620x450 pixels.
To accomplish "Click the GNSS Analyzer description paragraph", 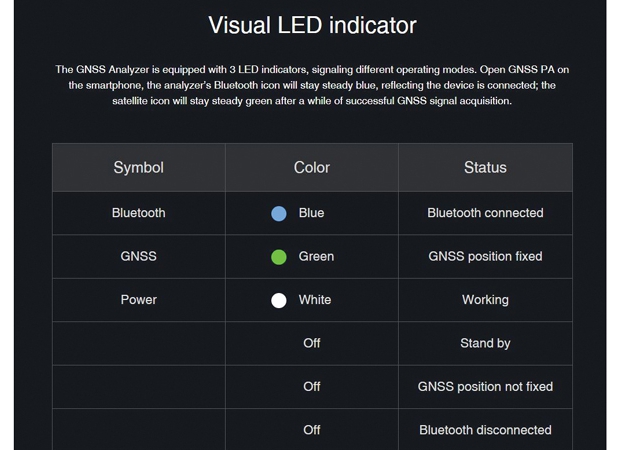I will point(311,85).
